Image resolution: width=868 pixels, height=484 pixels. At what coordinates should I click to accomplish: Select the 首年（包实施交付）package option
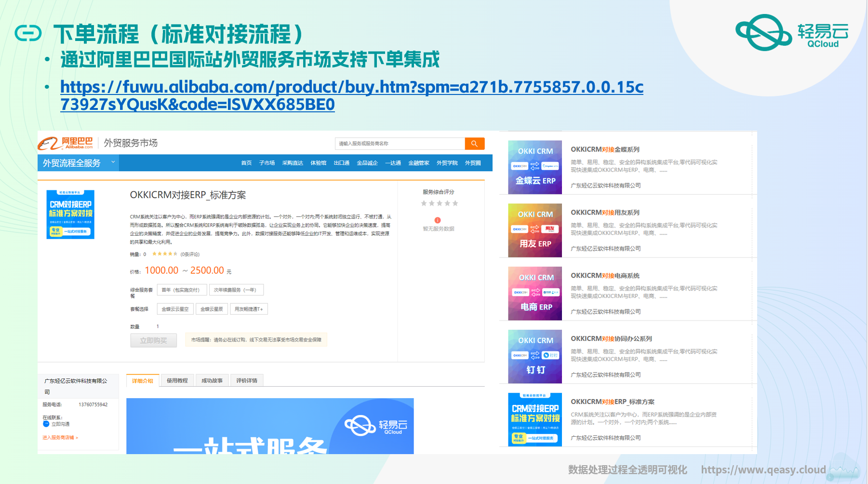click(x=182, y=290)
